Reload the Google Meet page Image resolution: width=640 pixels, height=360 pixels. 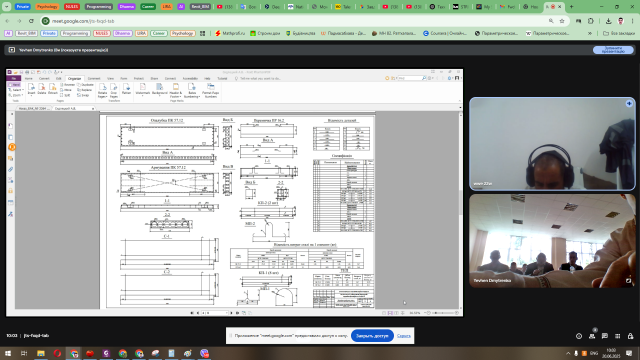pyautogui.click(x=31, y=21)
